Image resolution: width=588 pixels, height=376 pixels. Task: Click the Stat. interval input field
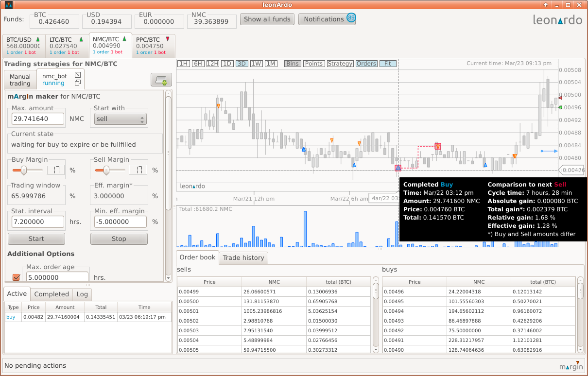tap(38, 222)
